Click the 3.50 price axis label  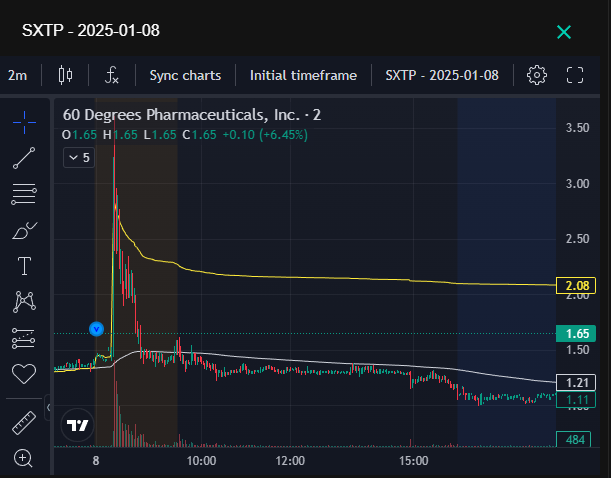point(577,128)
